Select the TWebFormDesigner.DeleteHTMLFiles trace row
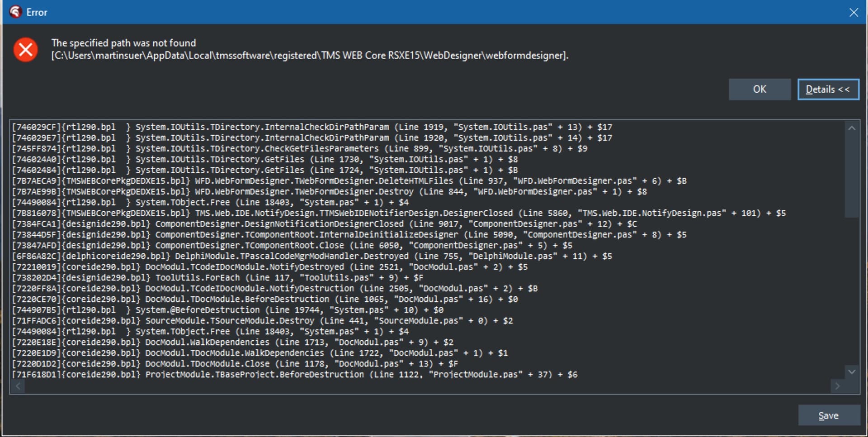Image resolution: width=868 pixels, height=437 pixels. point(349,181)
